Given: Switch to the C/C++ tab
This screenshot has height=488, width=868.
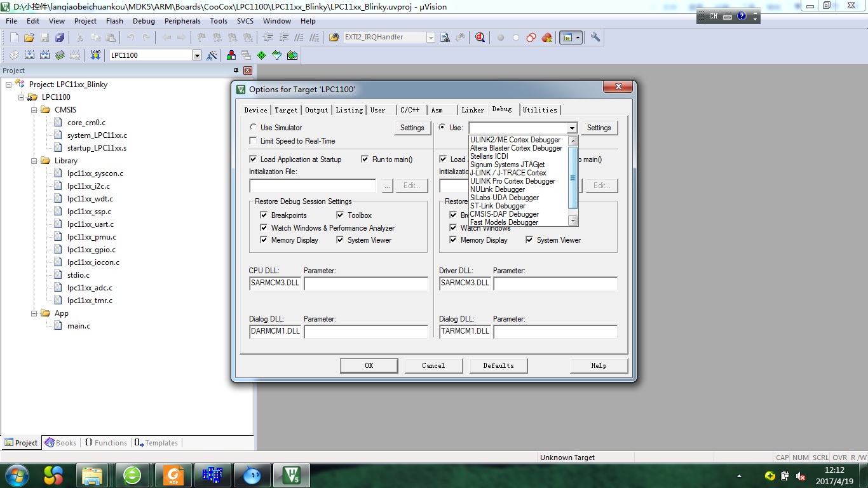Looking at the screenshot, I should 410,110.
